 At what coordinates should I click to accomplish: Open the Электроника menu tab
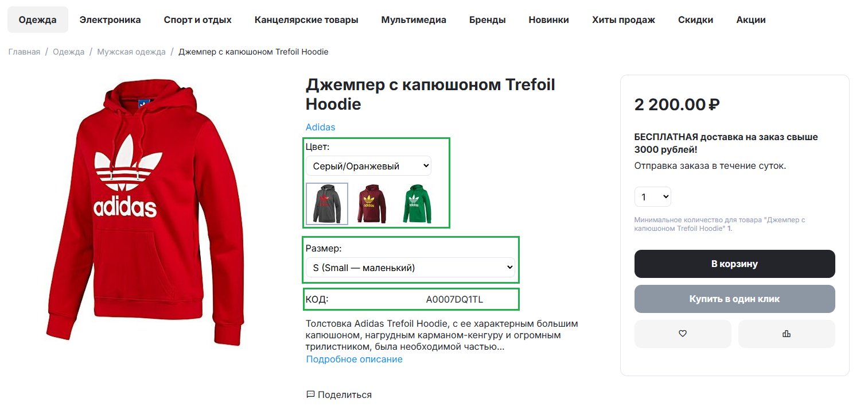coord(110,20)
